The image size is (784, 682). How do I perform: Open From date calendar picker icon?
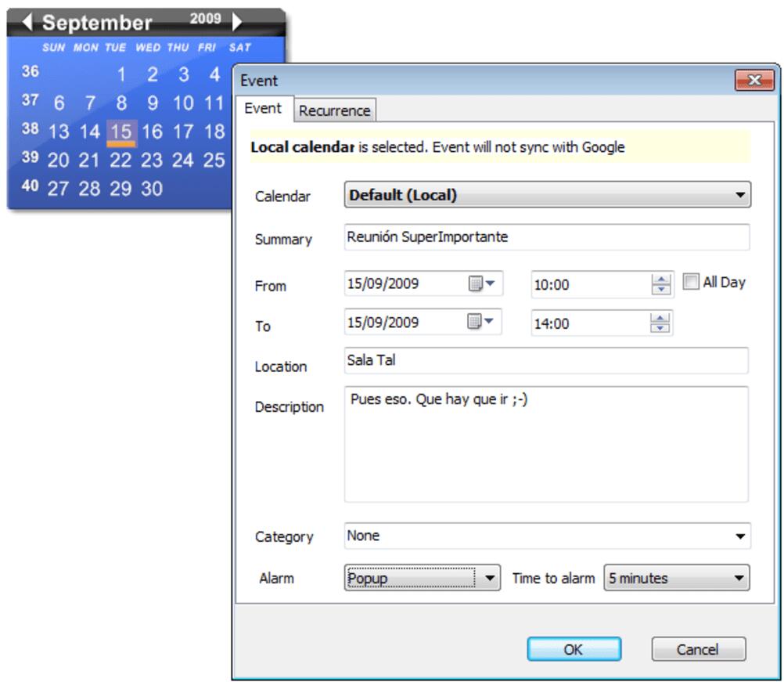pos(480,284)
